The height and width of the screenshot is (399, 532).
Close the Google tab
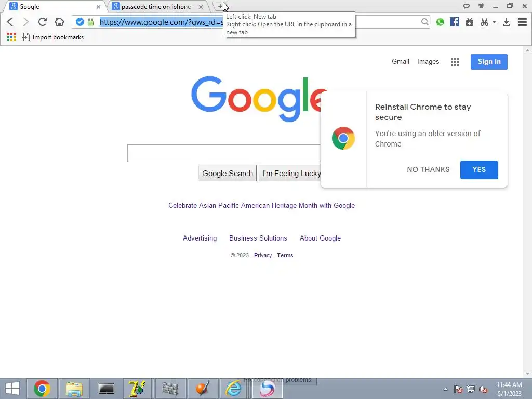point(98,7)
